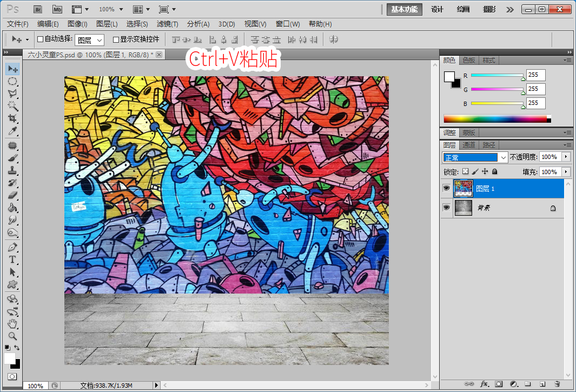Viewport: 576px width, 392px height.
Task: Open the arrange documents dropdown
Action: pos(141,10)
